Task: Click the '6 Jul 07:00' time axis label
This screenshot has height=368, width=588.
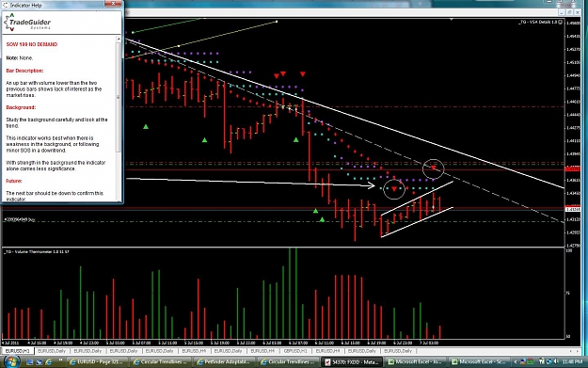Action: click(298, 343)
